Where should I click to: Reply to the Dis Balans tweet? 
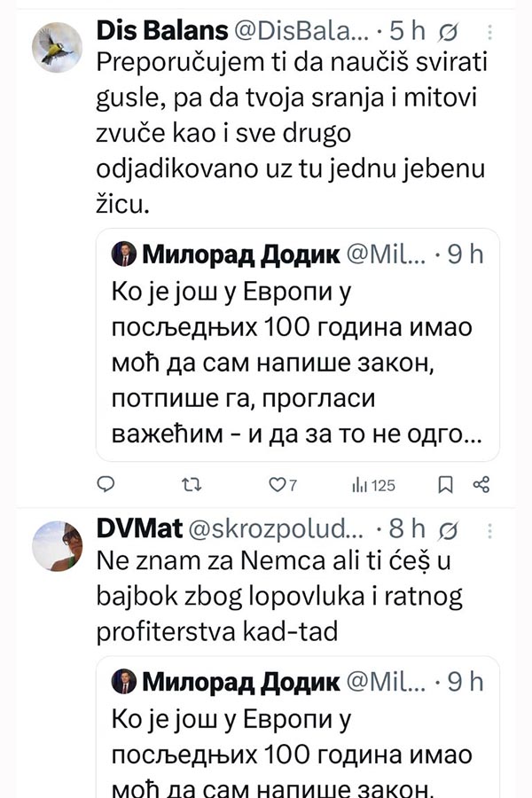tap(106, 484)
